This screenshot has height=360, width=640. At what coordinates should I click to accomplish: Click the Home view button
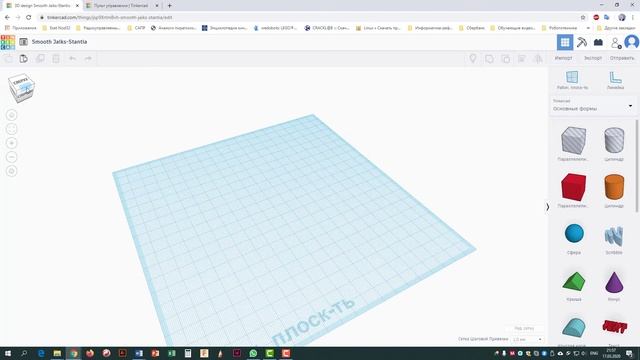11,115
